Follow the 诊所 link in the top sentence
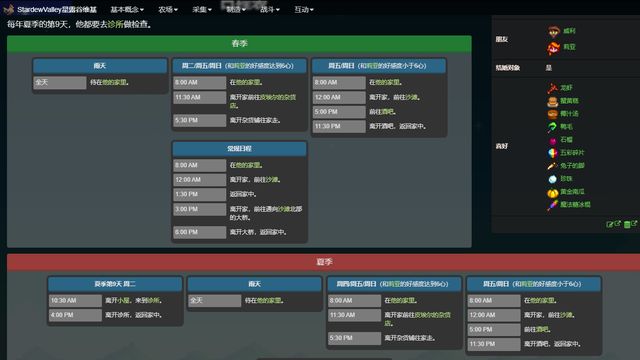This screenshot has width=640, height=360. [115, 24]
